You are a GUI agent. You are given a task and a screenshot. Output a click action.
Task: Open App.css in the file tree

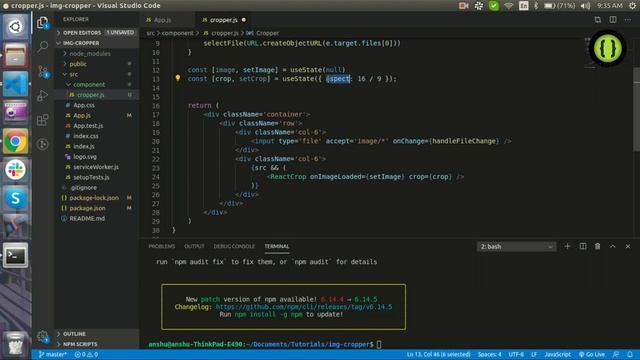[97, 105]
